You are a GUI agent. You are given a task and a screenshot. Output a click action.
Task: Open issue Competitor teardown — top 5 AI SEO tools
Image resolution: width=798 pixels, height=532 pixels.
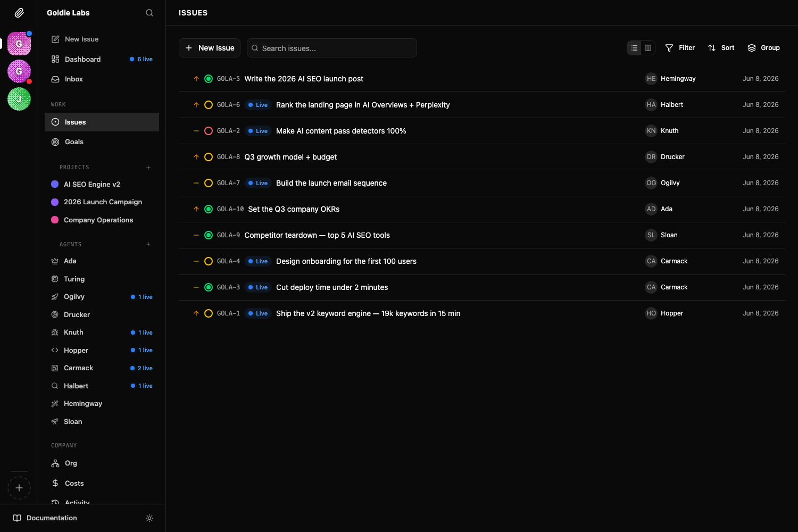click(x=317, y=235)
